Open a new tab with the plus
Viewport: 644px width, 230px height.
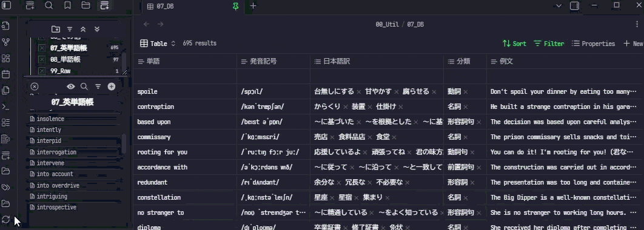coord(253,5)
